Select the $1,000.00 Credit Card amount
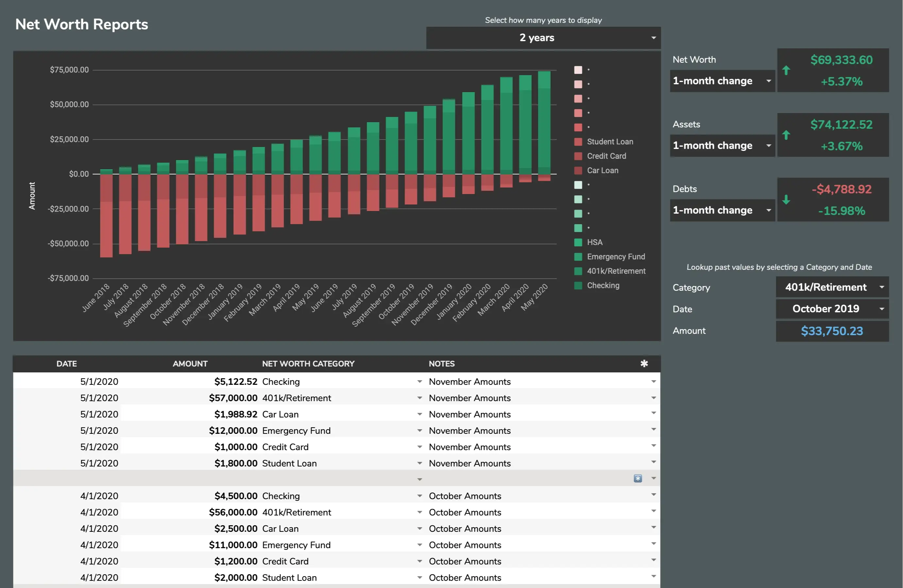This screenshot has width=903, height=588. [x=236, y=447]
